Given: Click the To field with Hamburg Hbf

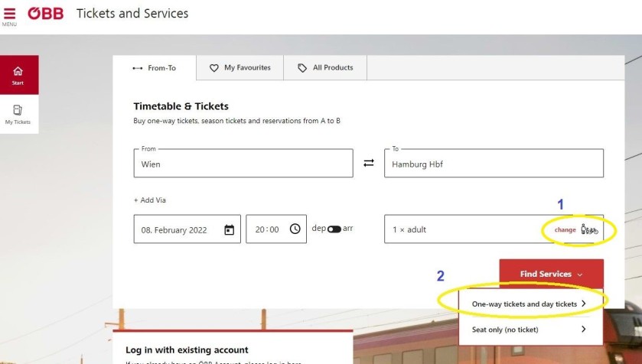Looking at the screenshot, I should coord(494,163).
